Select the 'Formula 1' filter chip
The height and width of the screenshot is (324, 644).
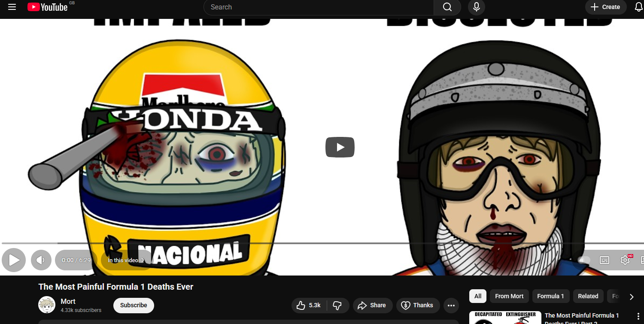(x=550, y=296)
